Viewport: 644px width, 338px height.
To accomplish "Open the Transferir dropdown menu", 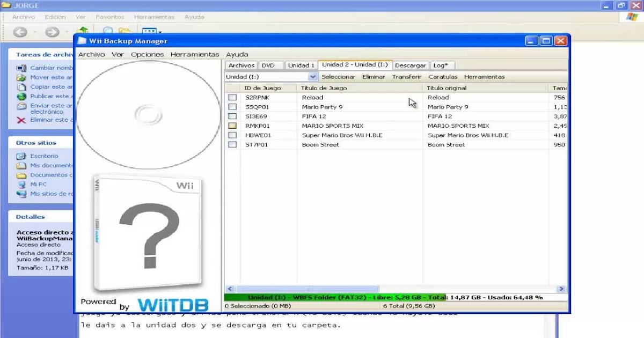I will [407, 77].
